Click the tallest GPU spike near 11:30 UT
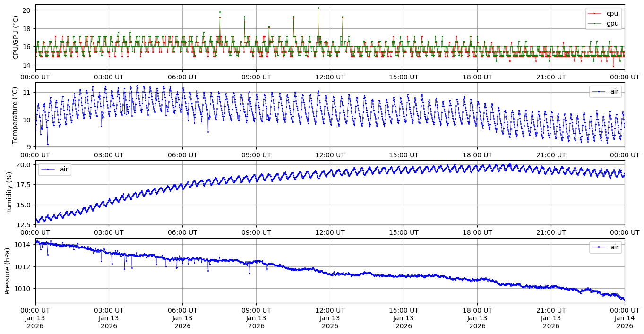Screen dimensions: 644x334 pos(318,8)
